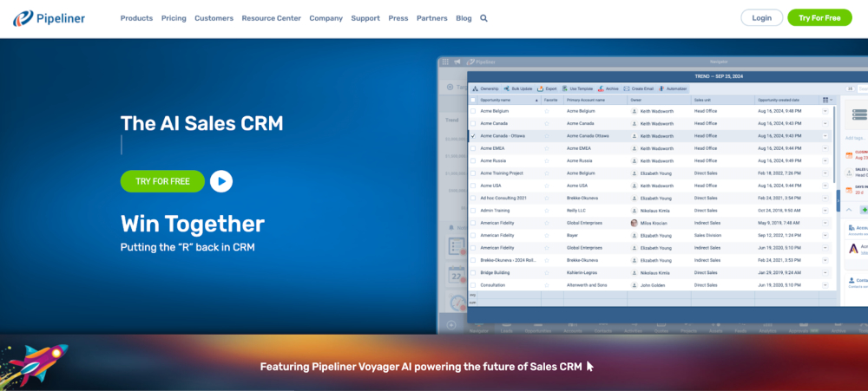The height and width of the screenshot is (391, 868).
Task: Click the search magnifier icon in navbar
Action: [x=483, y=18]
